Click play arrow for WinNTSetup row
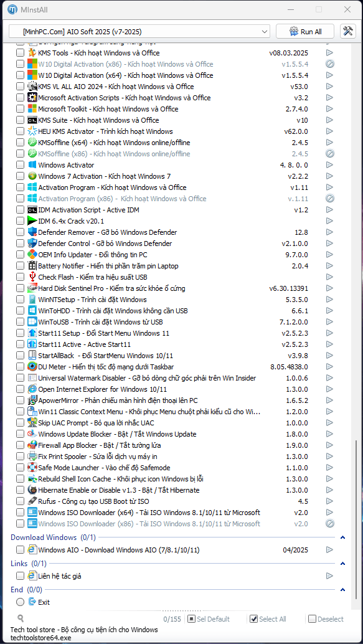Image resolution: width=363 pixels, height=644 pixels. coord(329,300)
